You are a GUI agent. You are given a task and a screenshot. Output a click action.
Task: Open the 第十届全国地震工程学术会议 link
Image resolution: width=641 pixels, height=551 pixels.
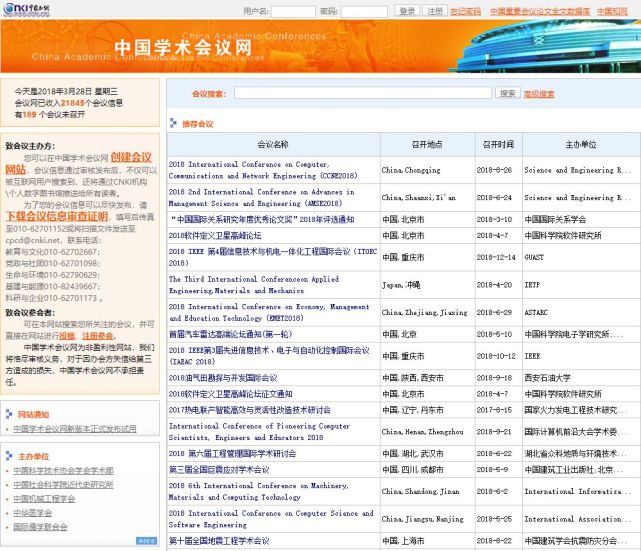(x=219, y=541)
